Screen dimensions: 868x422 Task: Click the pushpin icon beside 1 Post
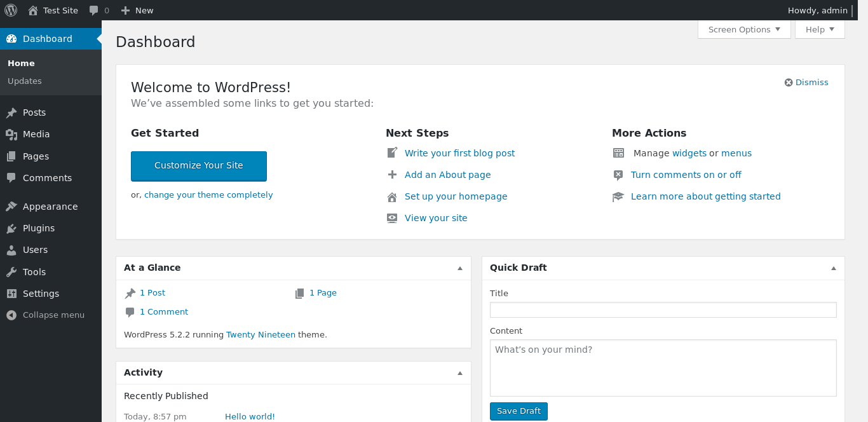click(130, 293)
